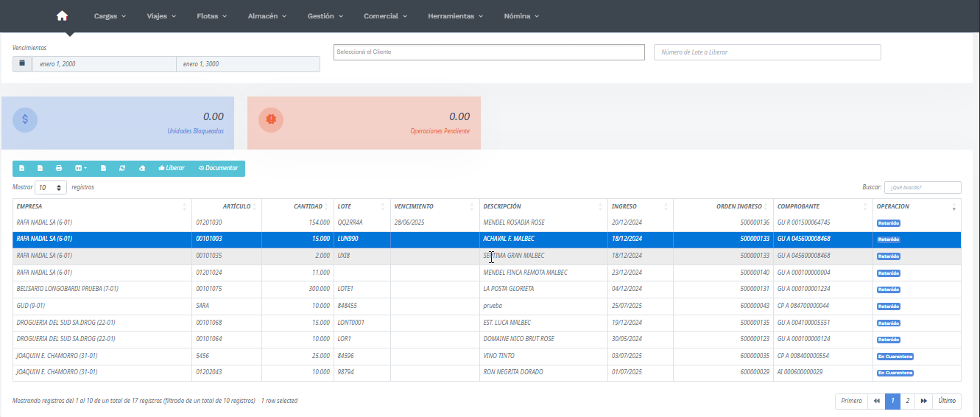Sort by INGRESO column header

click(x=640, y=206)
